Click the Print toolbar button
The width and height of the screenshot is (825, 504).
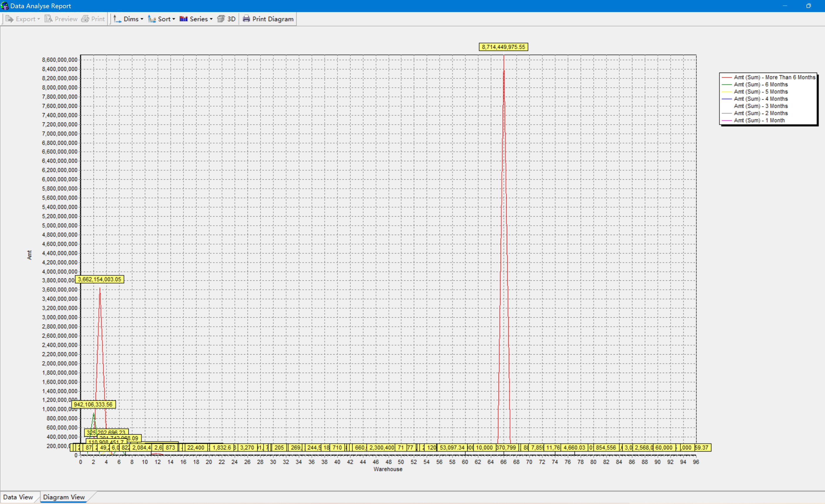93,19
